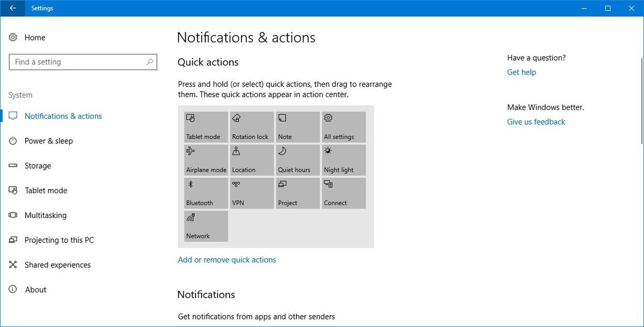Toggle the Rotation lock quick action
This screenshot has width=644, height=327.
tap(251, 126)
